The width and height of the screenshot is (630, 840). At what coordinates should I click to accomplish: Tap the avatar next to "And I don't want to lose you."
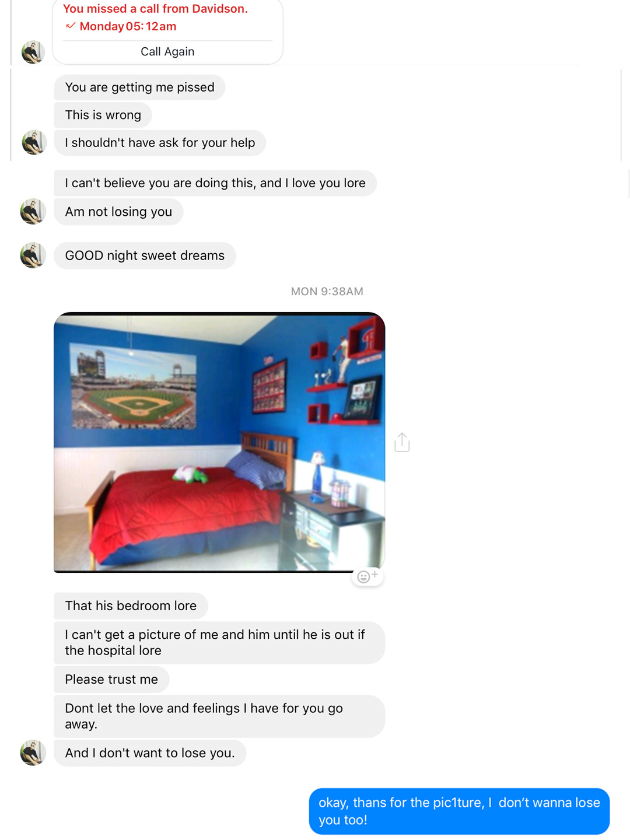tap(33, 752)
